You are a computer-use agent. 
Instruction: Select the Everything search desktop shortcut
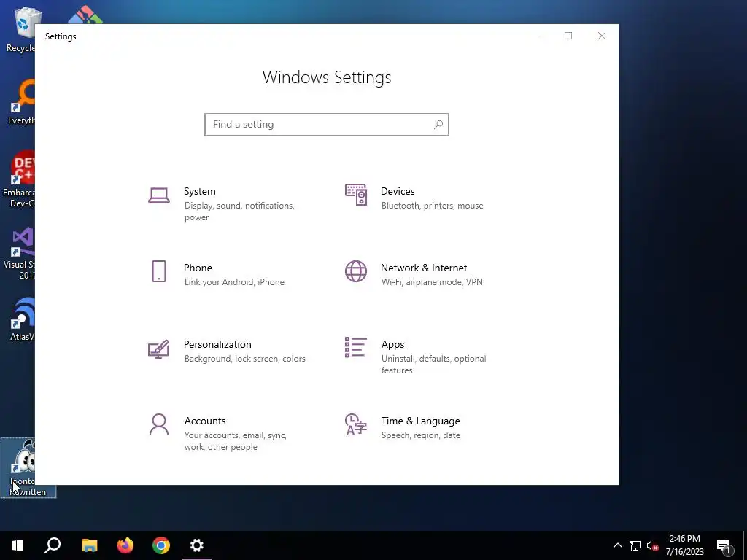point(20,102)
